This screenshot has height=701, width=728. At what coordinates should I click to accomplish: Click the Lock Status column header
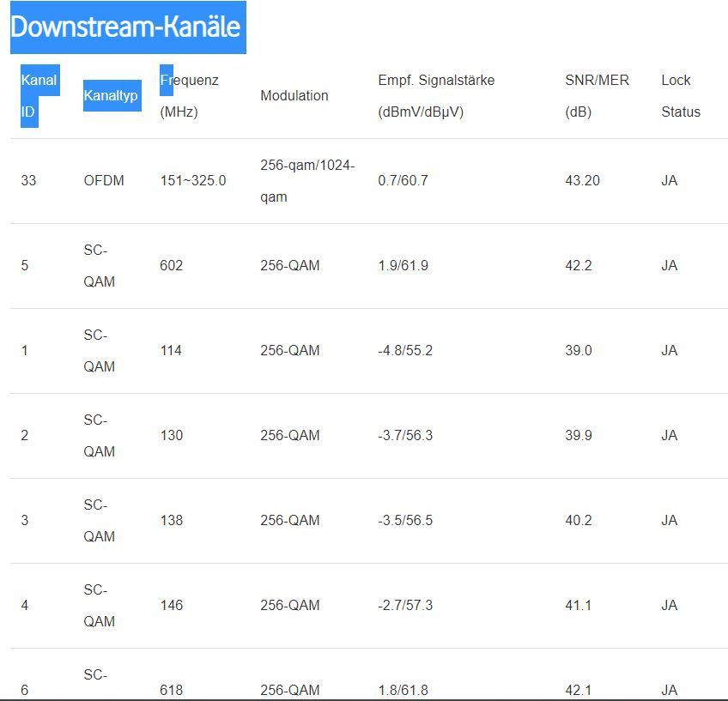681,96
